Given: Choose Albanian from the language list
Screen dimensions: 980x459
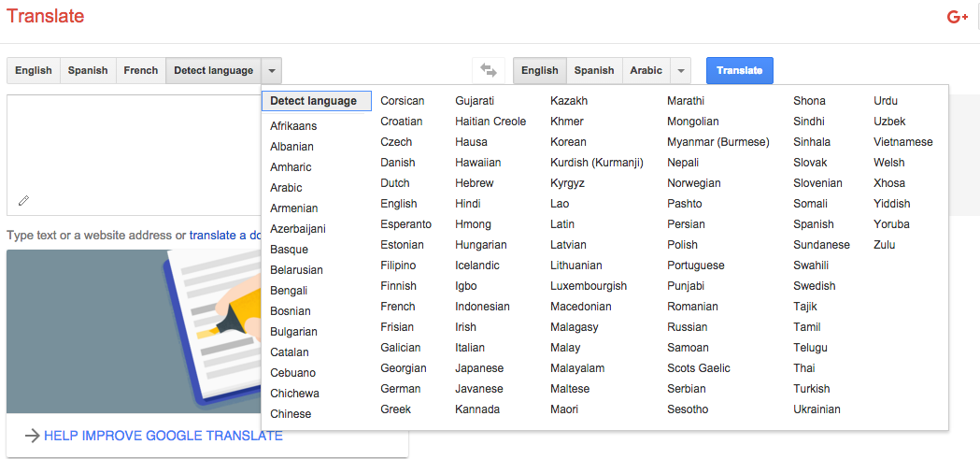Looking at the screenshot, I should click(x=291, y=147).
